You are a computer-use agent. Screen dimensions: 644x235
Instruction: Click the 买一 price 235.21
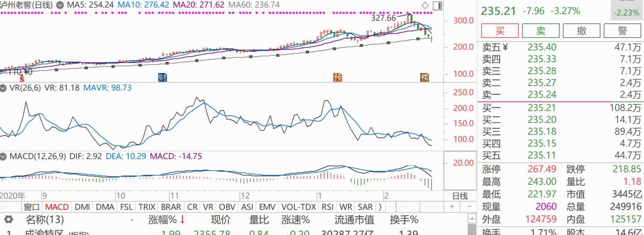542,108
